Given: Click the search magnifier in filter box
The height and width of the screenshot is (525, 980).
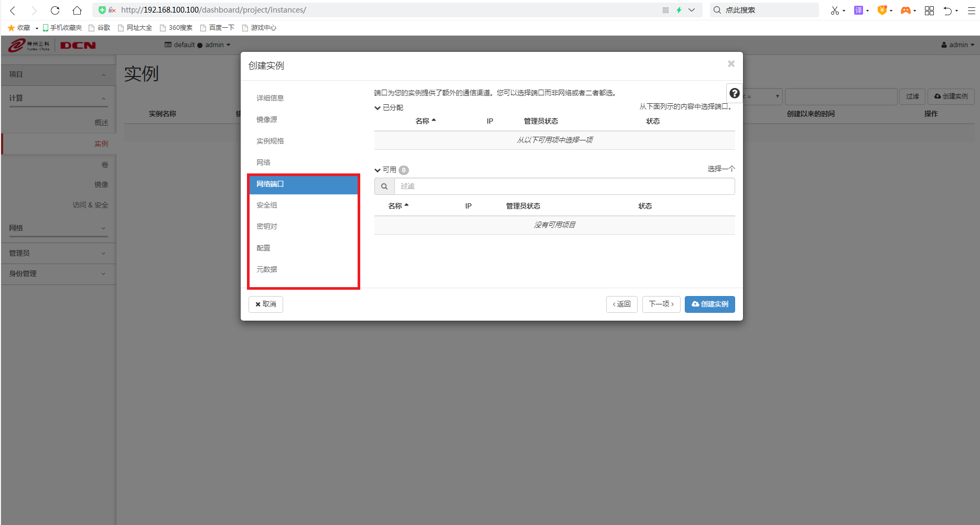Looking at the screenshot, I should 384,186.
